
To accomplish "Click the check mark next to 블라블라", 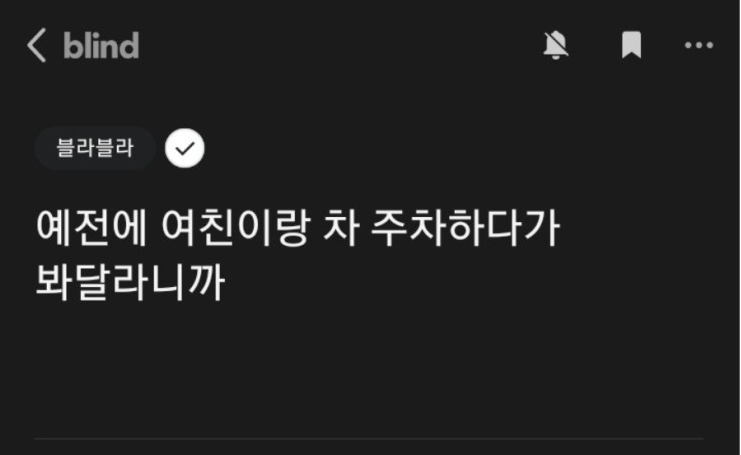I will [x=185, y=148].
